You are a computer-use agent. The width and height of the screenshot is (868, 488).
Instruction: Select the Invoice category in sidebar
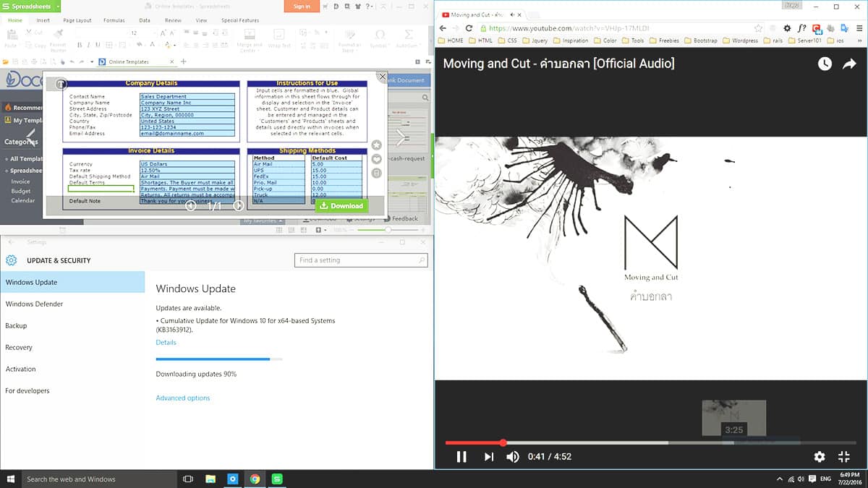(20, 181)
